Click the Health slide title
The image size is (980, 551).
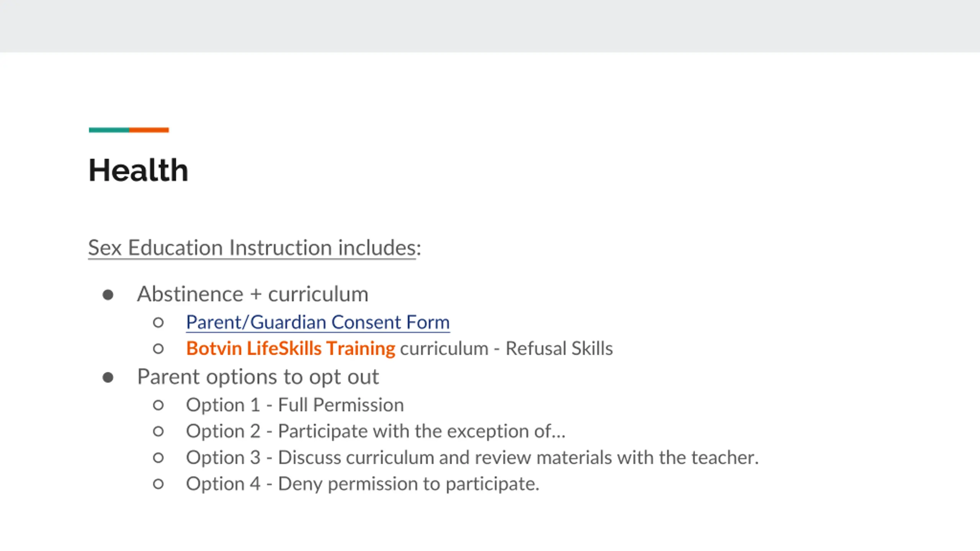click(138, 170)
